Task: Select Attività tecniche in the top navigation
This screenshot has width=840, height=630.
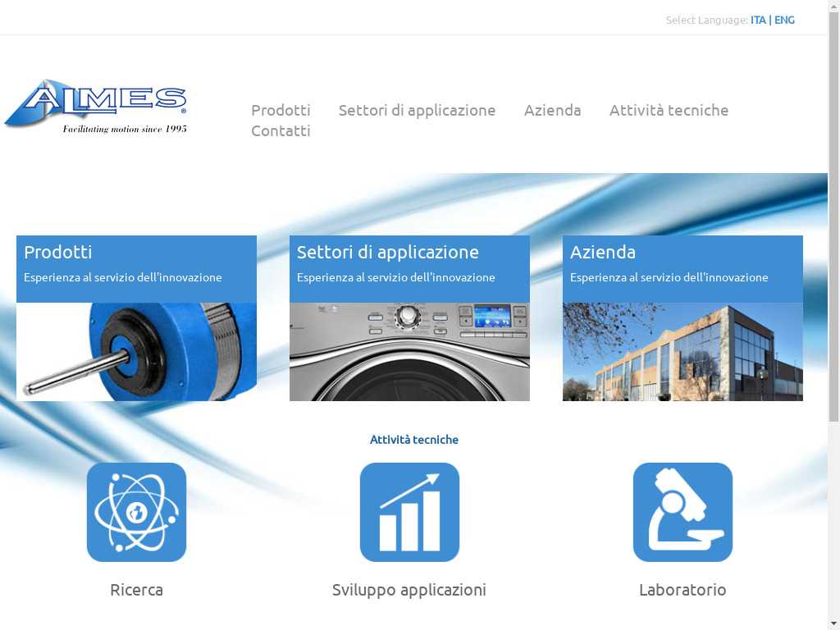Action: point(669,110)
